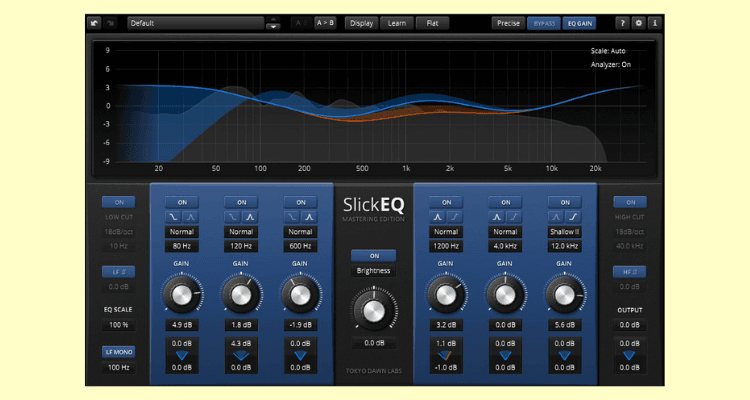The width and height of the screenshot is (750, 400).
Task: Click the A > B copy button
Action: click(325, 23)
